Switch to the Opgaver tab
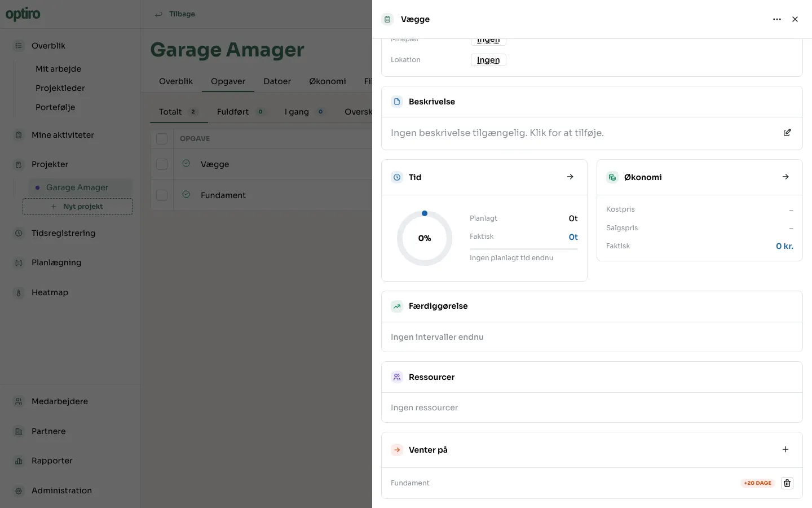The image size is (812, 508). tap(228, 81)
